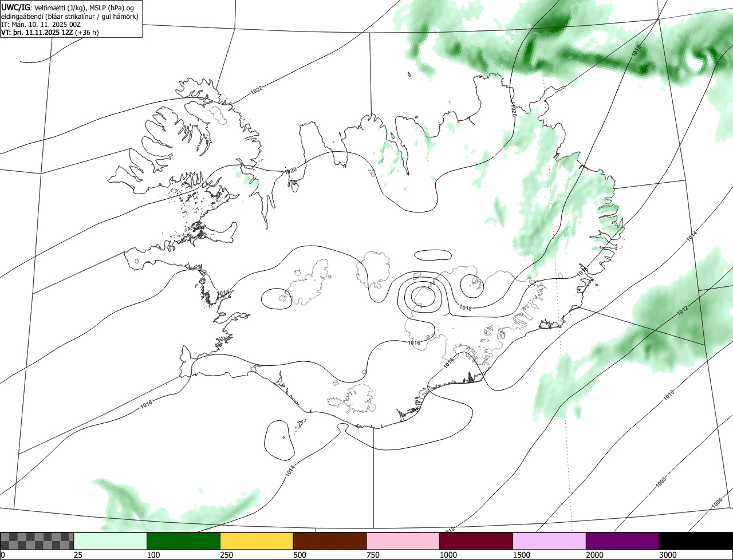733x560 pixels.
Task: Click the legend value 750
Action: point(373,555)
